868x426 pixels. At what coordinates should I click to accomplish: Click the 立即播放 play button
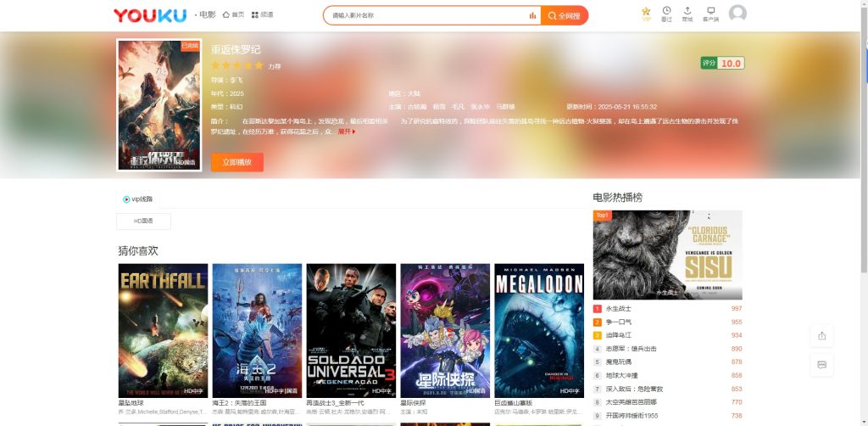pos(237,162)
